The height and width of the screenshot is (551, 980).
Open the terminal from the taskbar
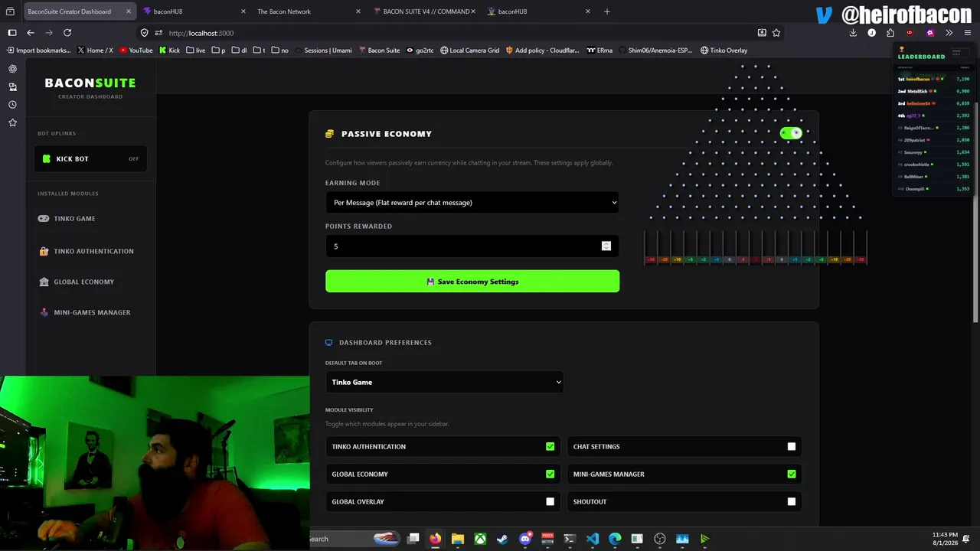click(570, 539)
